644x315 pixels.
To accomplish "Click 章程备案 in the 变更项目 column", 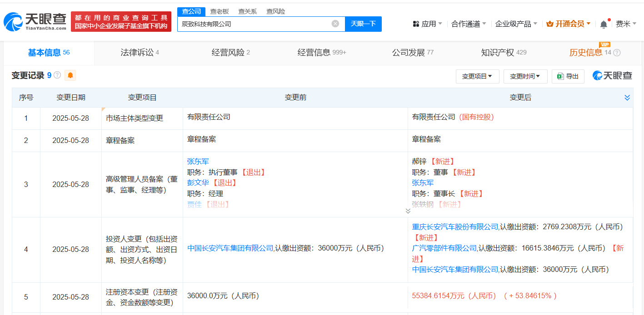I will tap(120, 140).
